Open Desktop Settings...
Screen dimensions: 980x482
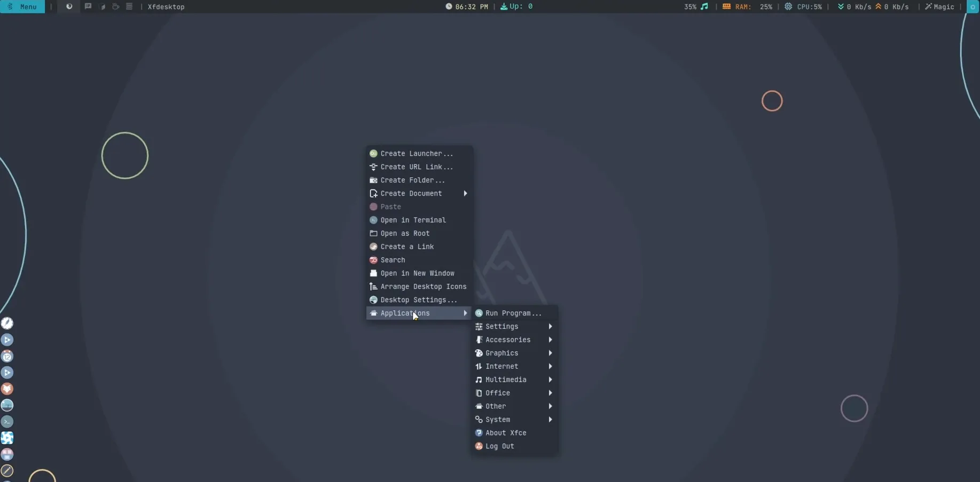(x=419, y=300)
